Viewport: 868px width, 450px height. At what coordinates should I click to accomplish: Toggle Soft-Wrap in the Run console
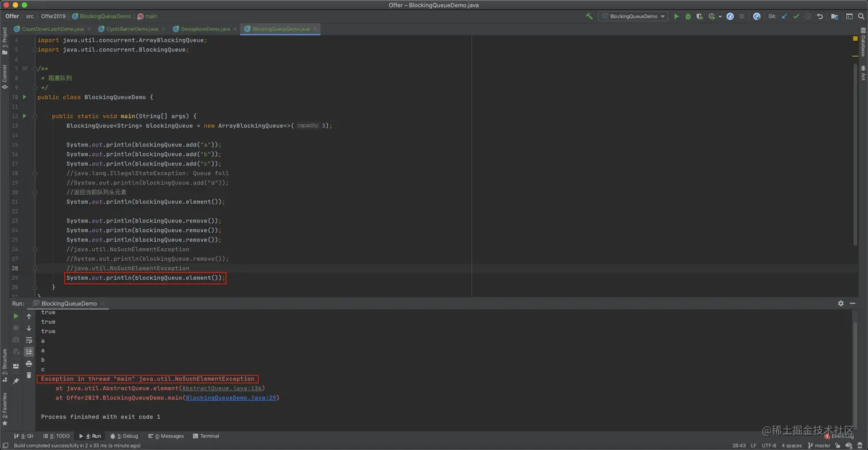click(29, 340)
